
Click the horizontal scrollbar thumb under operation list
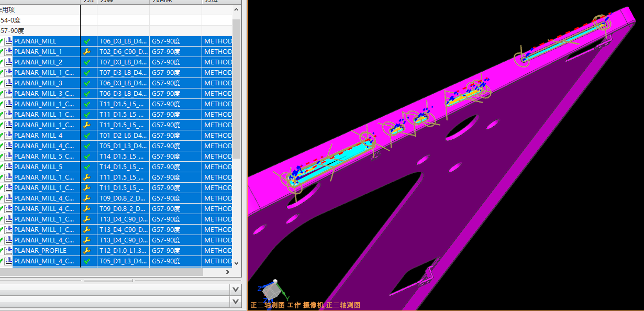click(101, 272)
